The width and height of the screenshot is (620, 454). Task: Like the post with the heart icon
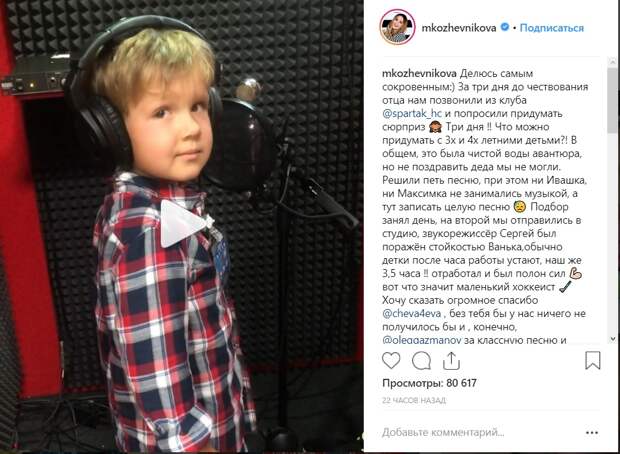pyautogui.click(x=391, y=361)
